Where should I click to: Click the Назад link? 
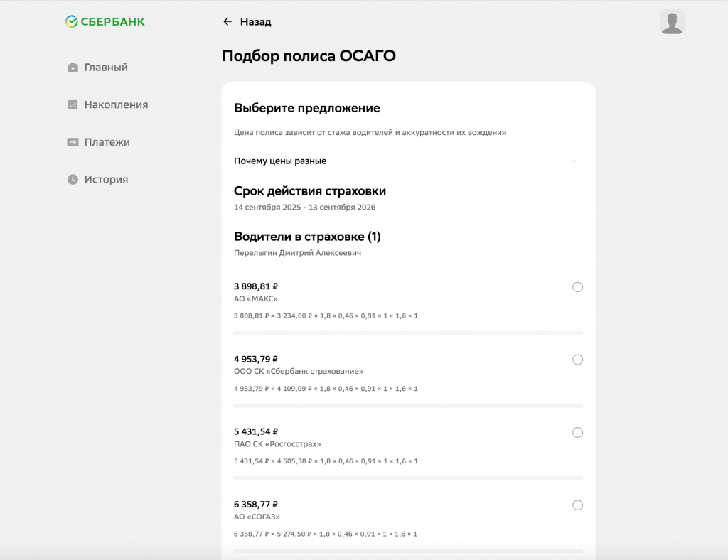point(255,22)
